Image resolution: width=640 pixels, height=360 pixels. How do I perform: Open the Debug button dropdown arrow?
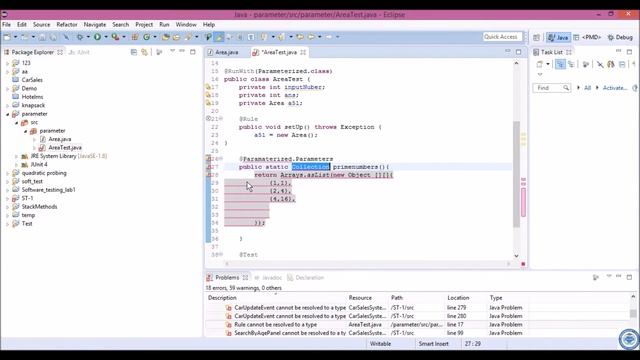pos(88,37)
